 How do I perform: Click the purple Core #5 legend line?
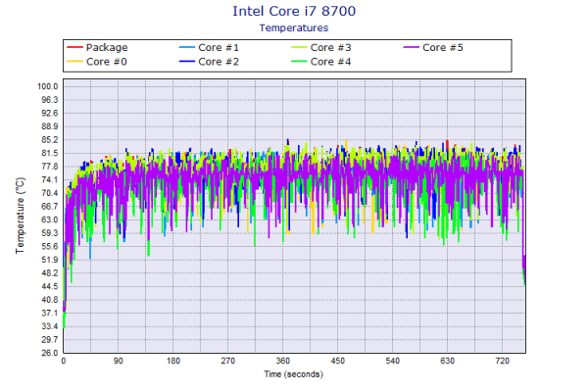411,47
